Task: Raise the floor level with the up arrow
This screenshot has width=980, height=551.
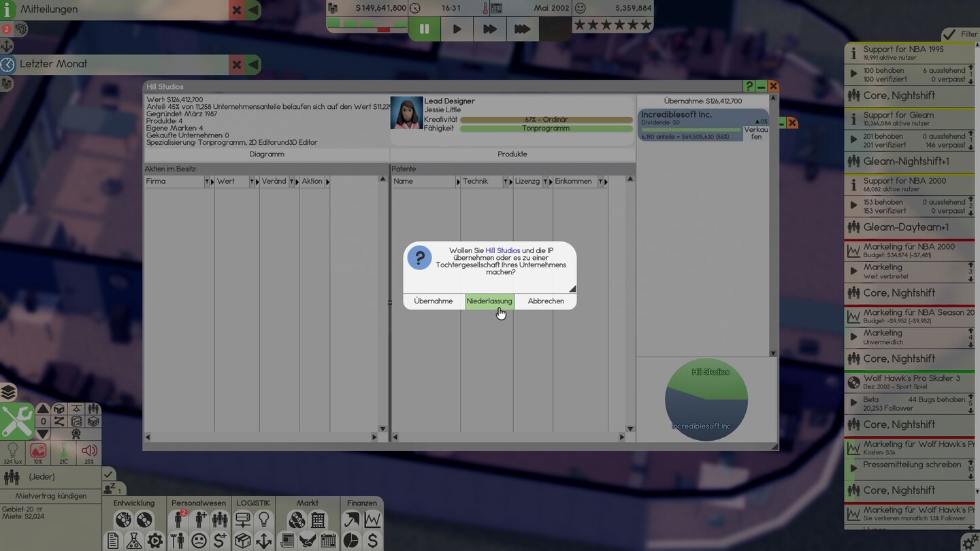Action: pos(42,409)
